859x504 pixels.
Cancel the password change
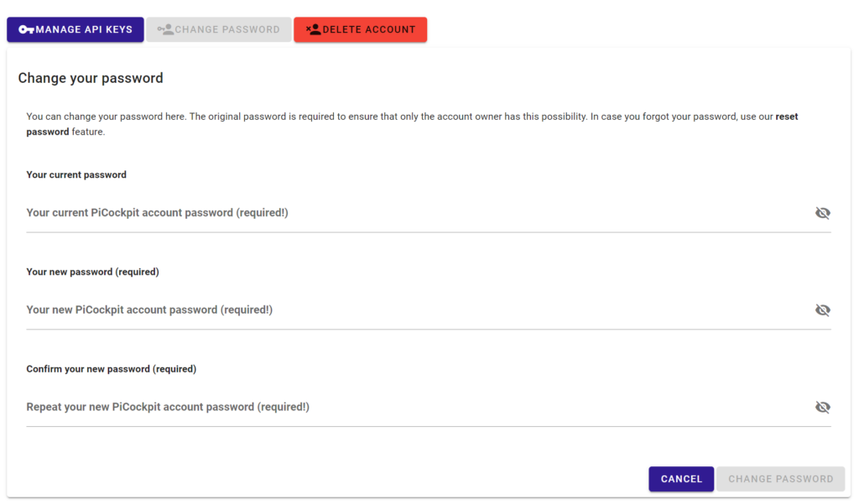(x=681, y=479)
